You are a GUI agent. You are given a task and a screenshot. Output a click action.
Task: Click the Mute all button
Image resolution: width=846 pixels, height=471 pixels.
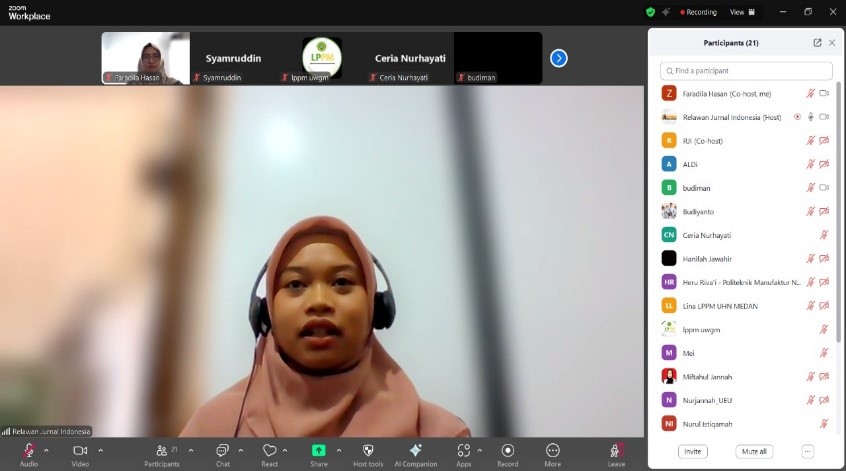tap(754, 452)
